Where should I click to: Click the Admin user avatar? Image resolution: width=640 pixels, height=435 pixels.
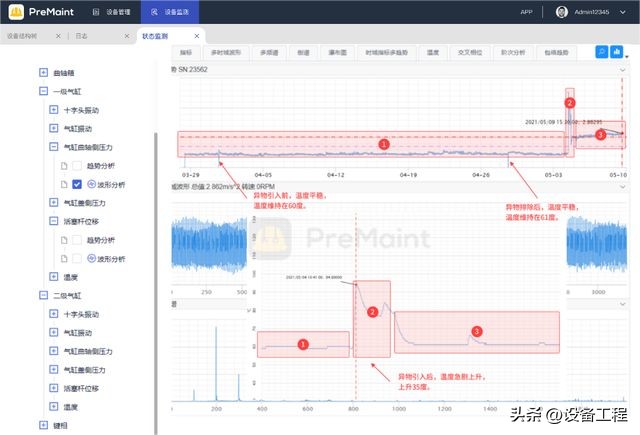tap(562, 12)
